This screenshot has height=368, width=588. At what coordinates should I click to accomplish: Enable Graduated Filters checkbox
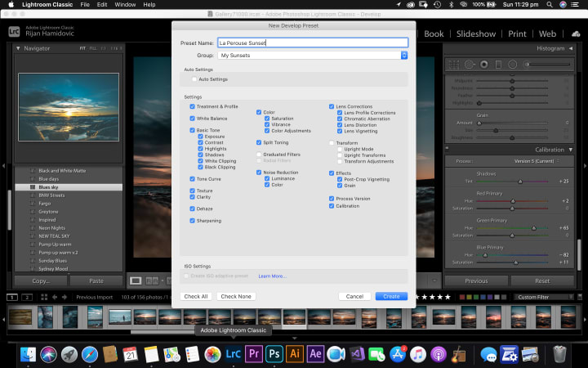click(259, 155)
